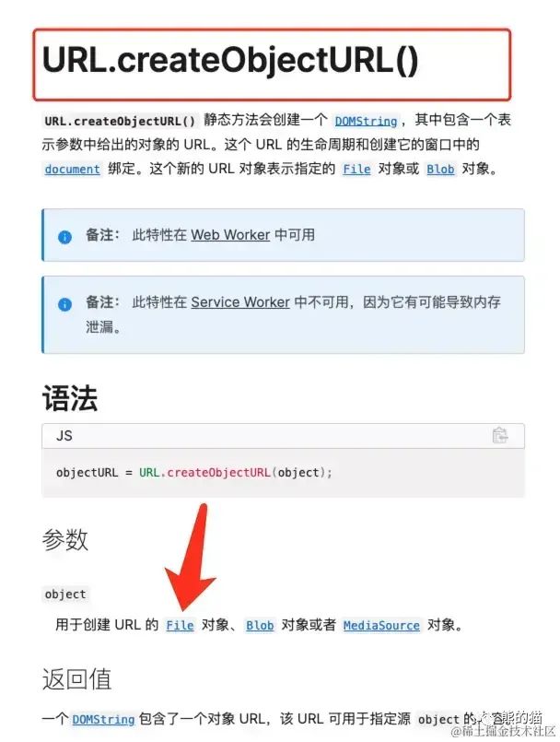Click the Blob link under 参数 section
Screen dimensions: 560x742
pyautogui.click(x=260, y=625)
